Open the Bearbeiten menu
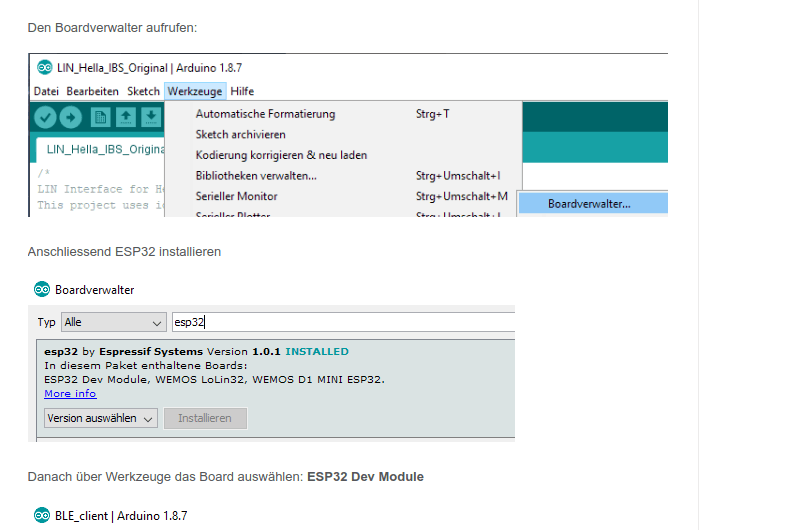 (x=92, y=91)
